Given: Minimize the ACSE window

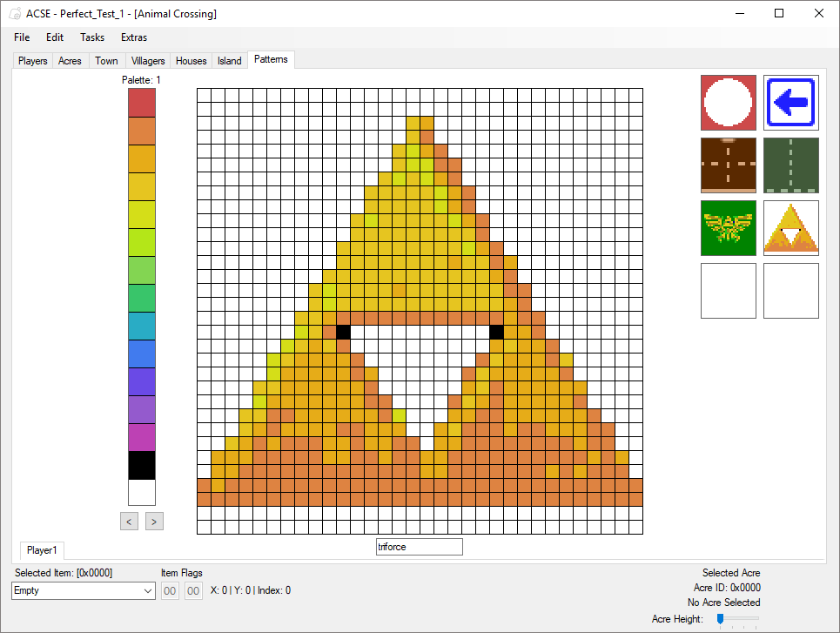Looking at the screenshot, I should point(740,13).
